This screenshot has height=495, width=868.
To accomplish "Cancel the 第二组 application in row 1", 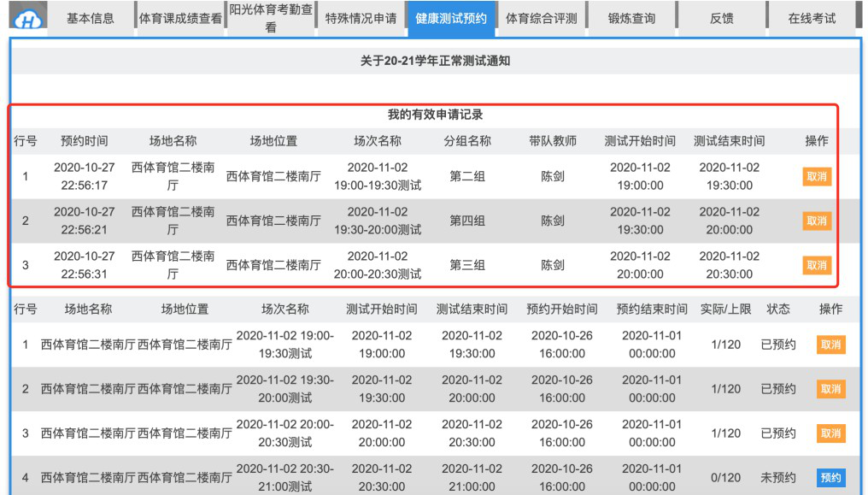I will point(816,177).
